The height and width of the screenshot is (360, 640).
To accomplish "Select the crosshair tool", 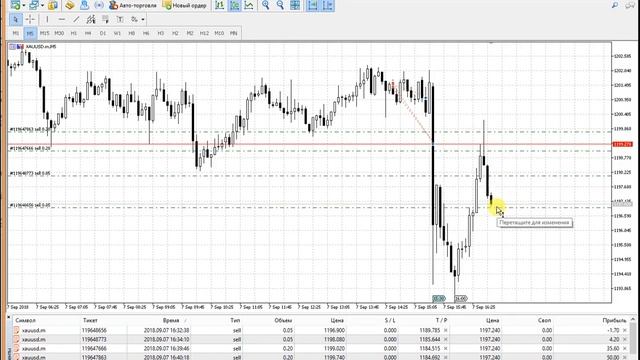I will click(x=30, y=19).
